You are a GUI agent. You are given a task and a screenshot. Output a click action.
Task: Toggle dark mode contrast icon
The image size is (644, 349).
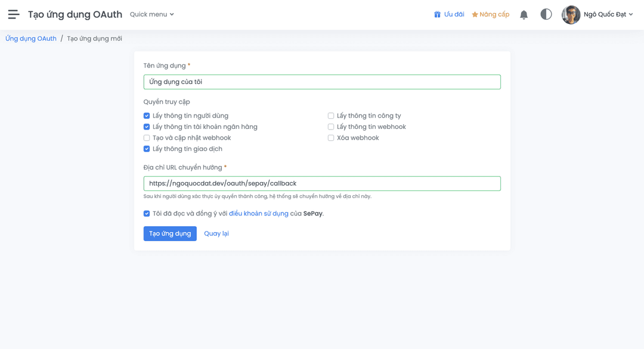(546, 14)
